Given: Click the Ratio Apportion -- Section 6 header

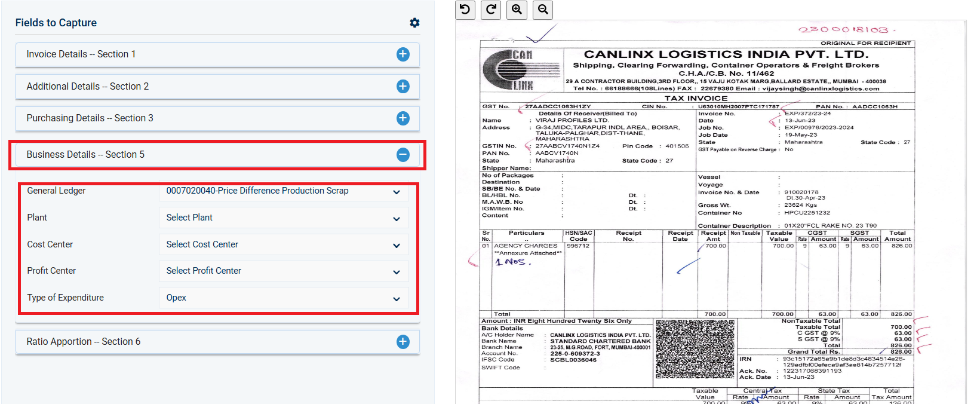Looking at the screenshot, I should [x=217, y=342].
